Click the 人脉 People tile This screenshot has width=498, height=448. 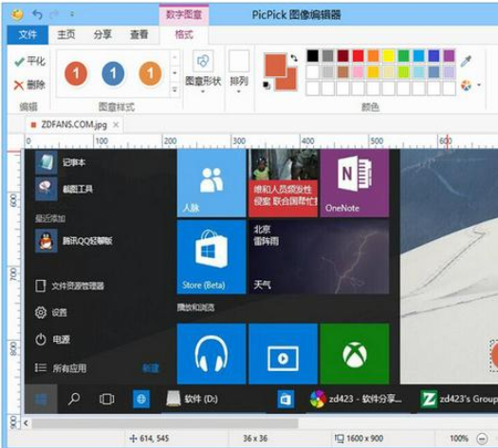tap(212, 183)
